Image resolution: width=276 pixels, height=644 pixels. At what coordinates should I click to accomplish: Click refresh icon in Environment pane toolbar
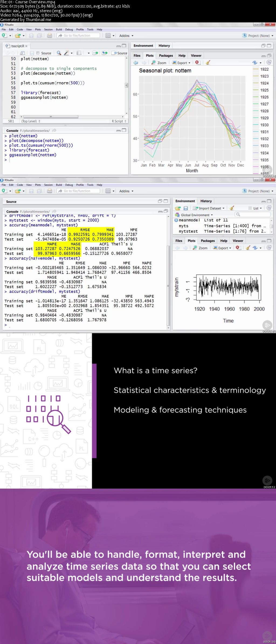(x=269, y=208)
